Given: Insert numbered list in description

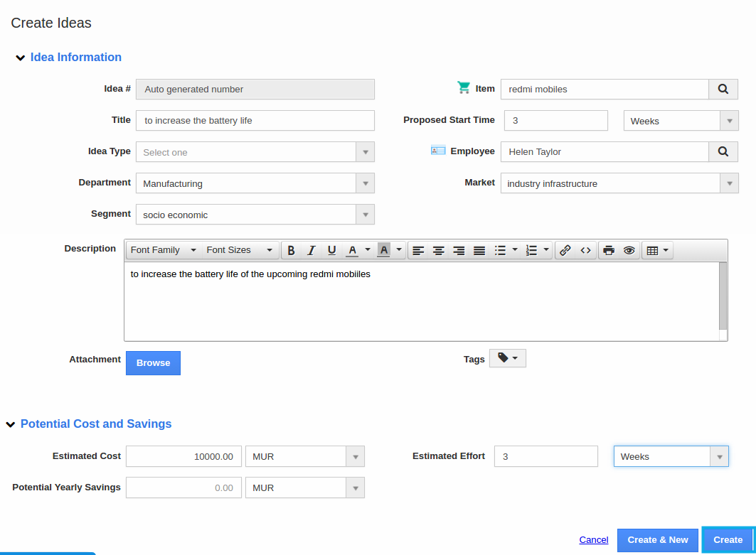Looking at the screenshot, I should click(531, 251).
